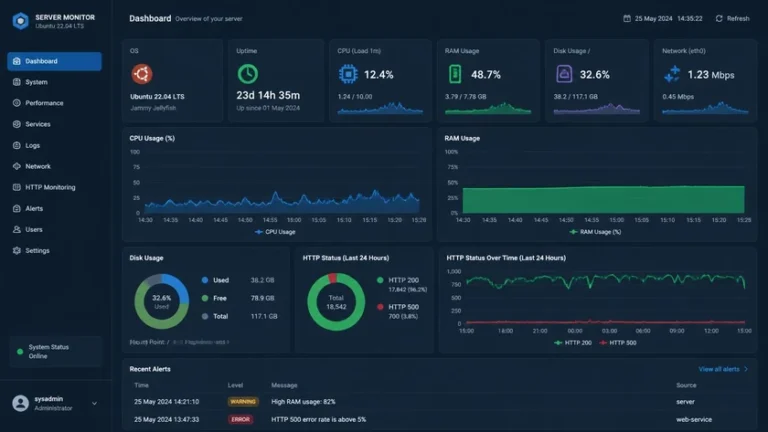Click the WARNING badge in alerts
768x432 pixels.
coord(243,402)
